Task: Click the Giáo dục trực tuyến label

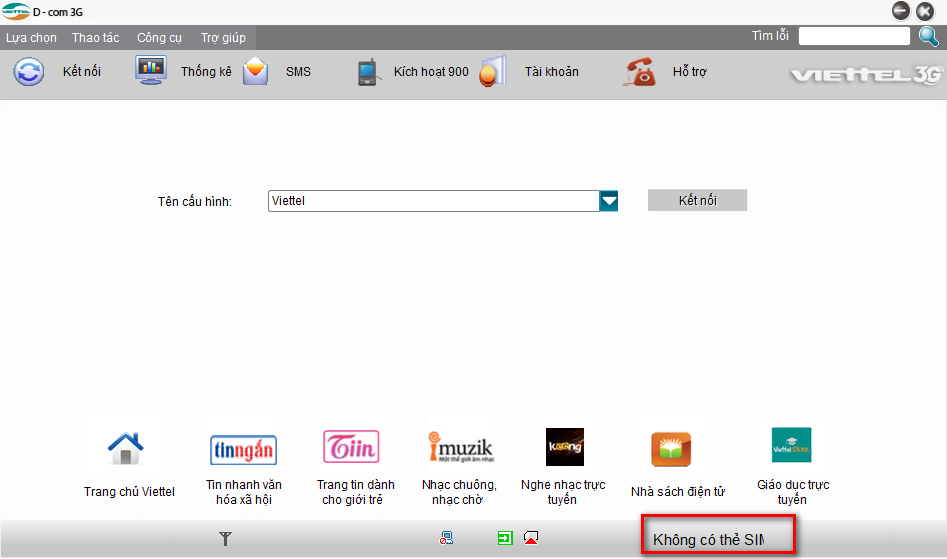Action: click(x=793, y=492)
